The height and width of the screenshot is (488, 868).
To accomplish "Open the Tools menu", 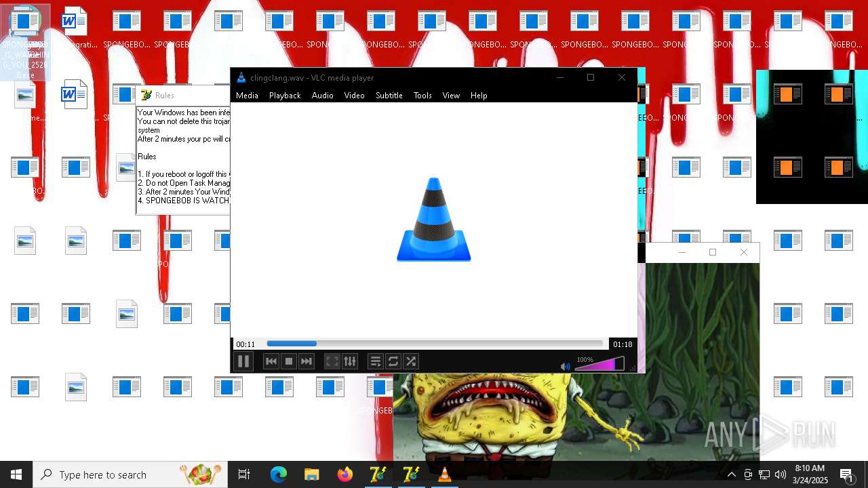I will [422, 96].
